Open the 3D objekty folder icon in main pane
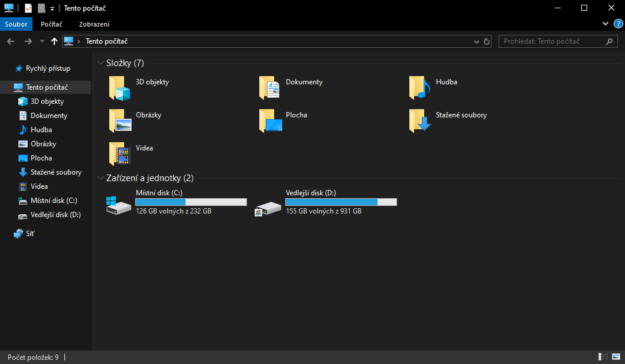The width and height of the screenshot is (625, 364). (x=119, y=88)
